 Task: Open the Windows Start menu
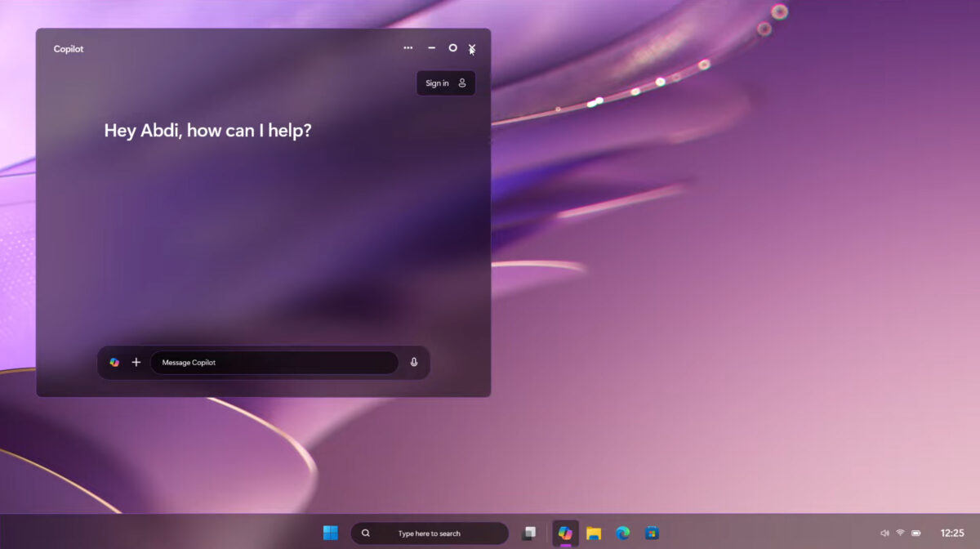pos(330,533)
